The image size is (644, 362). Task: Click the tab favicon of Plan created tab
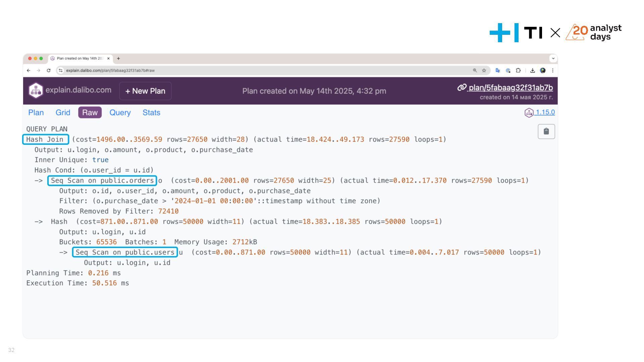click(x=53, y=58)
